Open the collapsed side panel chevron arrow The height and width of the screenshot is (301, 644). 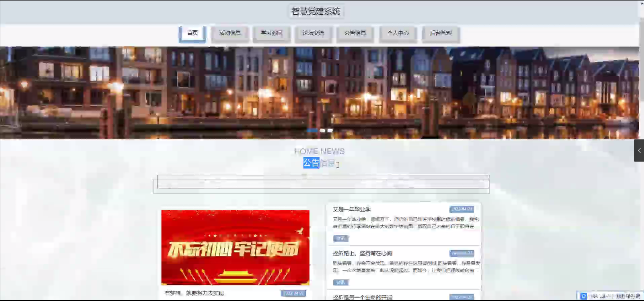pos(639,150)
